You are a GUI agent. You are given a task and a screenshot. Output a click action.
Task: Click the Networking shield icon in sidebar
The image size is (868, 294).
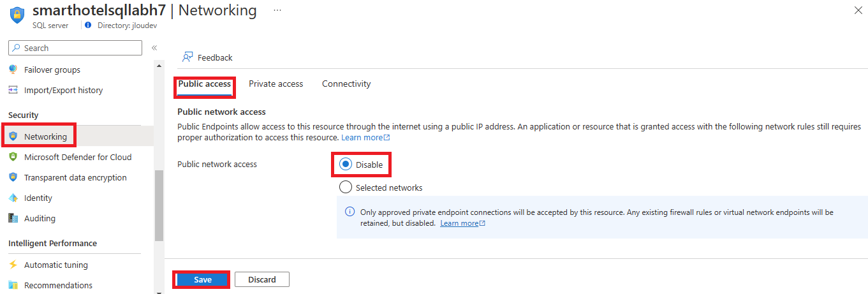[x=13, y=136]
